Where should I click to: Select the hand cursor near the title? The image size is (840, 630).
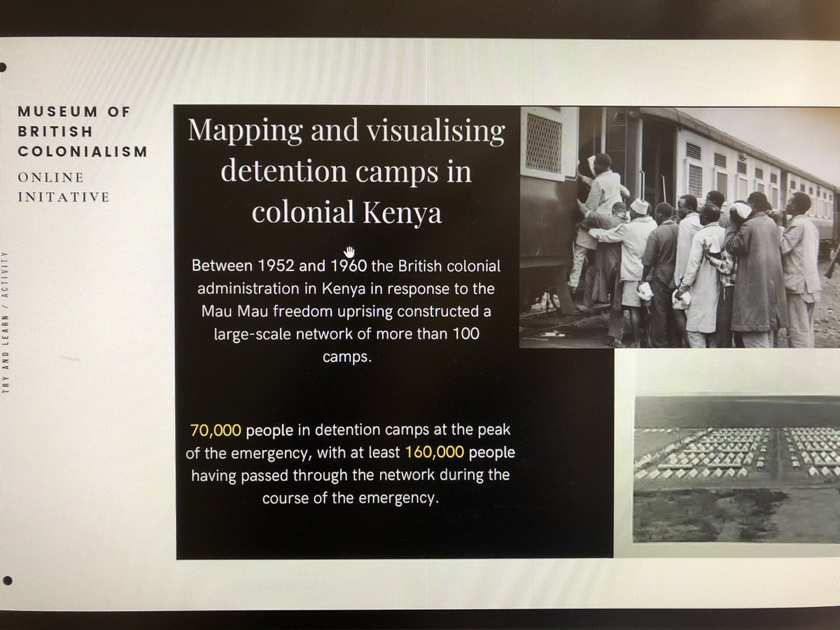349,251
